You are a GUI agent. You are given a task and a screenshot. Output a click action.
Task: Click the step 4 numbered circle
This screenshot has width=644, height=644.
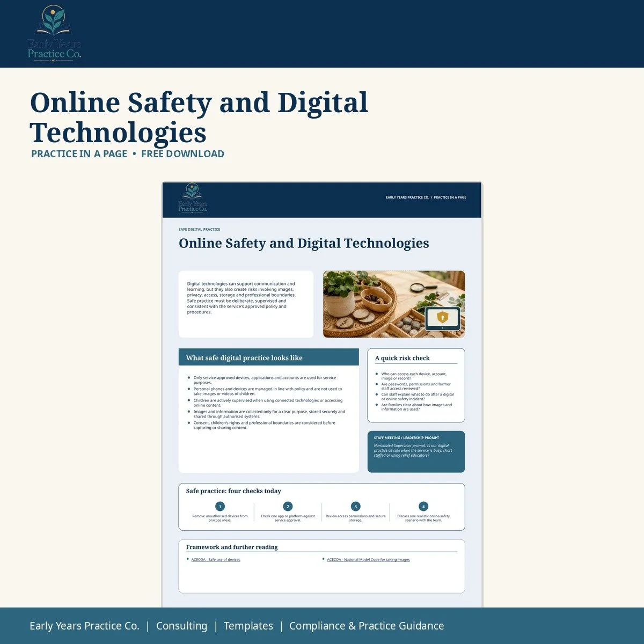(x=423, y=507)
